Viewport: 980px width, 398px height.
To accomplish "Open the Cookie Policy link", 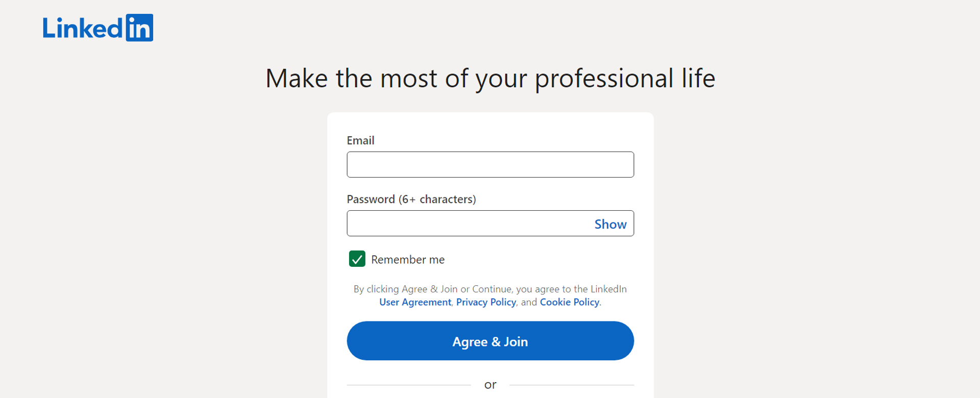I will 569,302.
